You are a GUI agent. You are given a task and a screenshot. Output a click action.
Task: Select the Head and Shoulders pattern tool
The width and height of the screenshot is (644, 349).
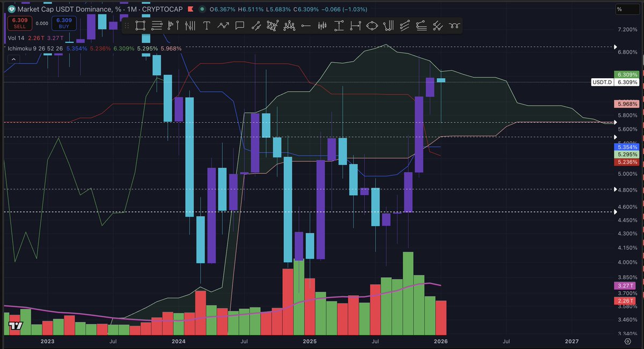289,25
